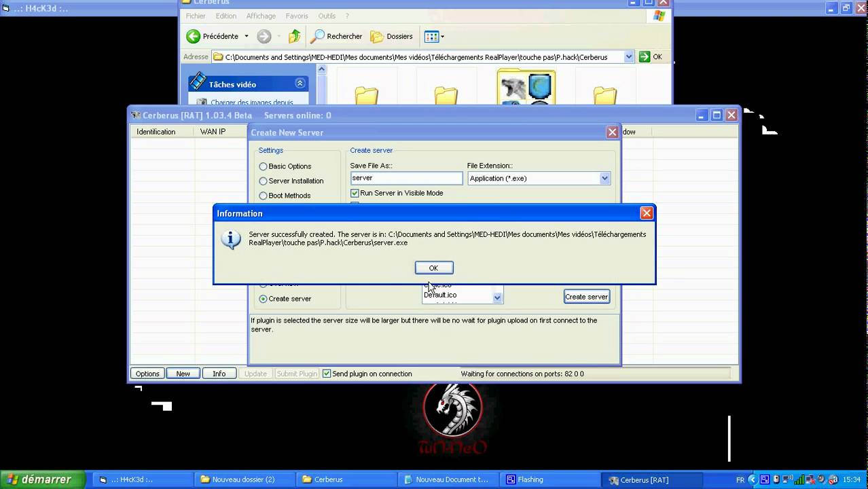
Task: Click the New button in Cerberus
Action: [x=183, y=374]
